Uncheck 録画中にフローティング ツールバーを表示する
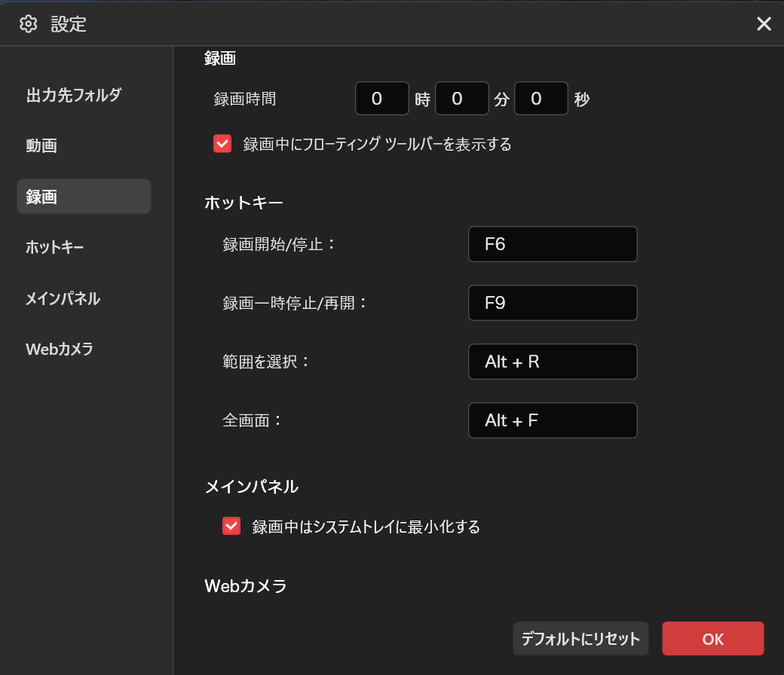The image size is (784, 675). [x=222, y=144]
